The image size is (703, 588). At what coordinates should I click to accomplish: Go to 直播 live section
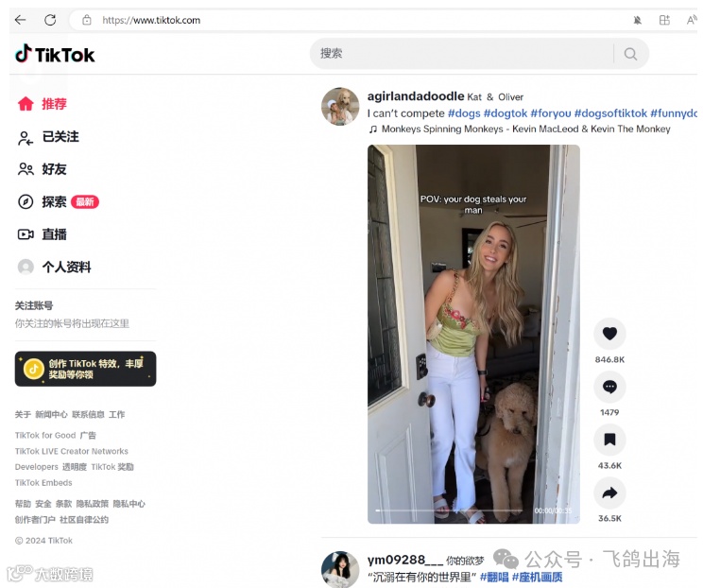43,234
